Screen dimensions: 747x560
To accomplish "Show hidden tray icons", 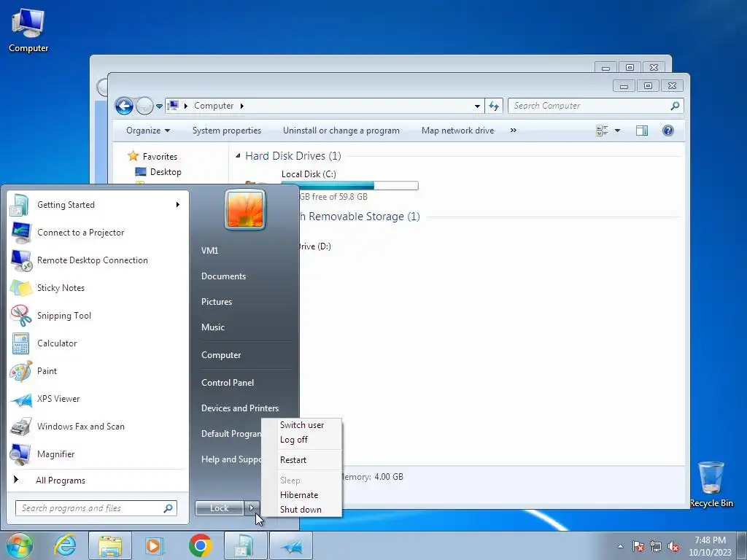I will click(x=620, y=546).
